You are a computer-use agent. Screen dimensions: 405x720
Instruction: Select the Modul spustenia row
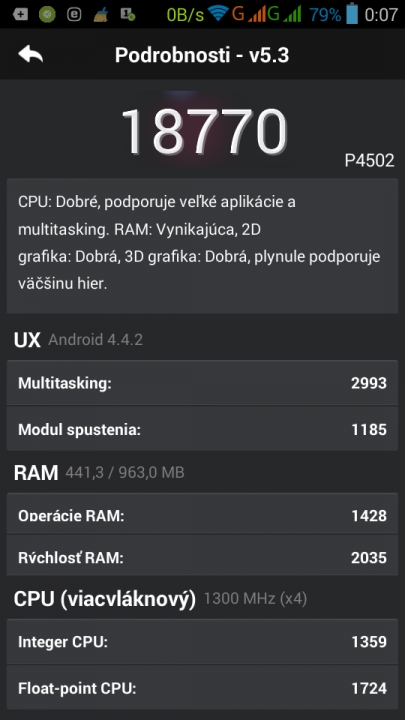[202, 429]
